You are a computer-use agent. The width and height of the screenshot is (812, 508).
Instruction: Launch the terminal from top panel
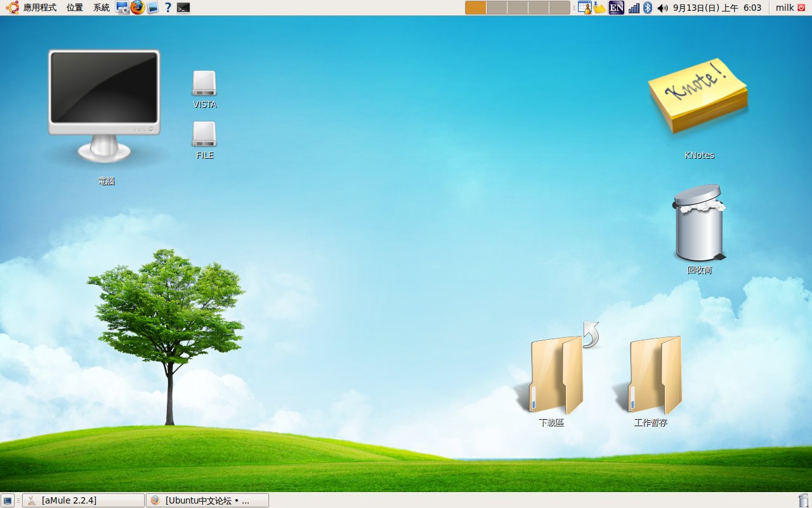pyautogui.click(x=183, y=8)
